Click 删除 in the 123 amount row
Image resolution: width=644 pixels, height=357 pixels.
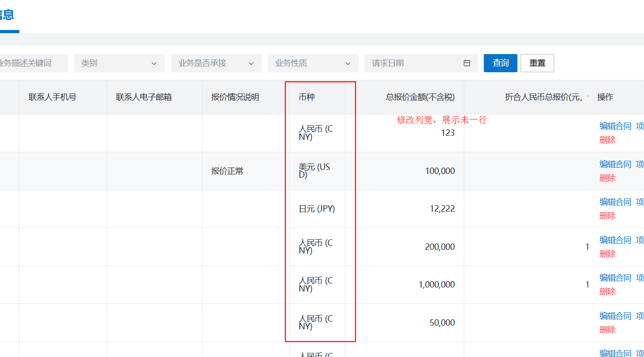click(x=607, y=140)
